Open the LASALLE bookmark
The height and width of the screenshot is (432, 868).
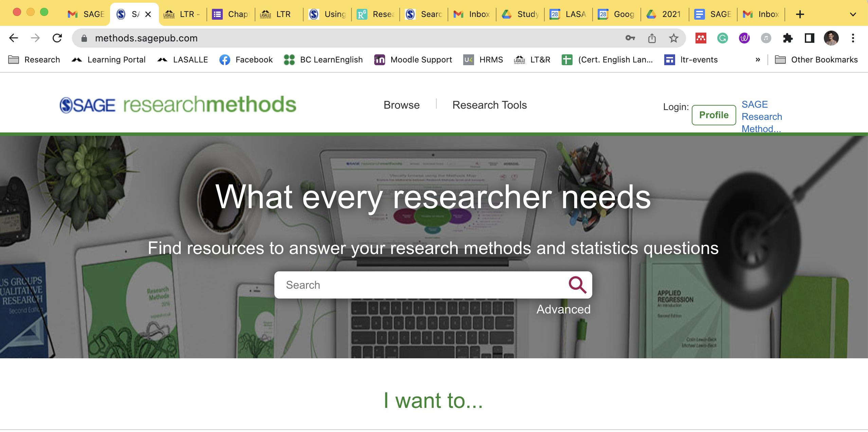(x=183, y=60)
